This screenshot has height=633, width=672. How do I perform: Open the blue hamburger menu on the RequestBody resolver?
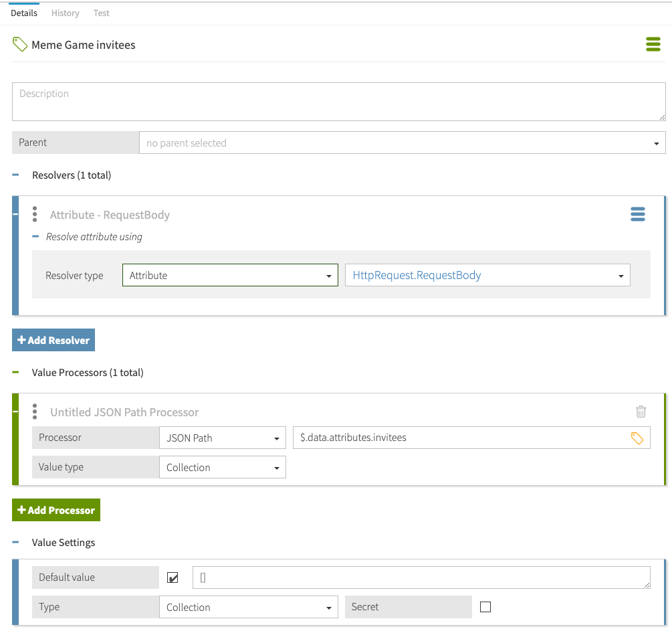(x=637, y=214)
